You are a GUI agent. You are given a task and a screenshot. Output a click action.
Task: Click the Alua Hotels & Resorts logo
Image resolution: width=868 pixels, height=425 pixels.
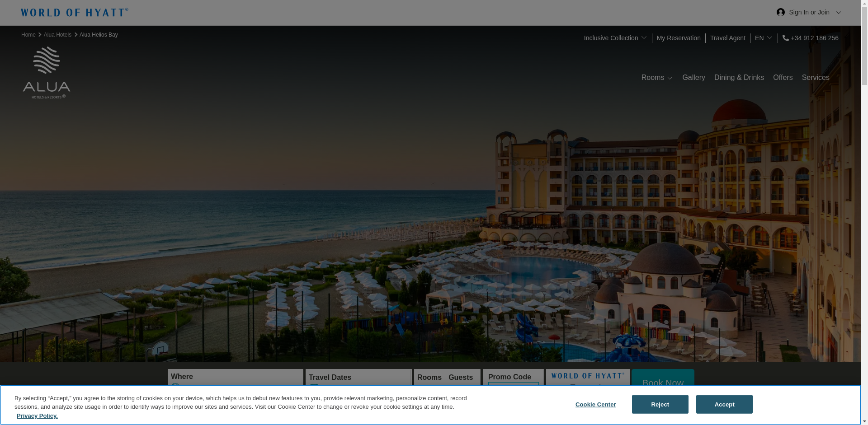(47, 73)
